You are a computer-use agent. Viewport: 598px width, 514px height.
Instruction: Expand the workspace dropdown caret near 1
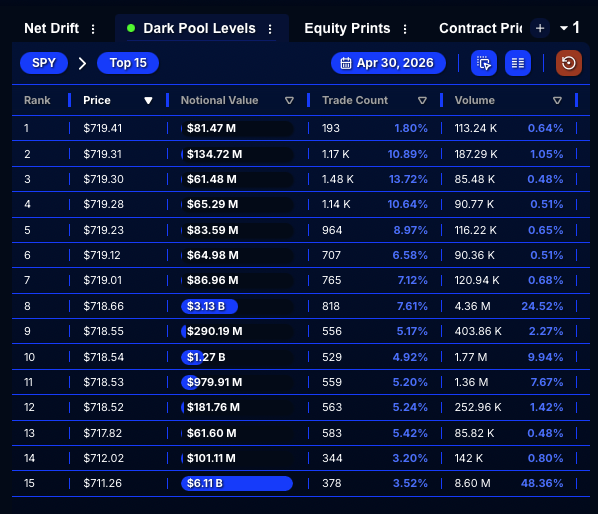pyautogui.click(x=564, y=28)
